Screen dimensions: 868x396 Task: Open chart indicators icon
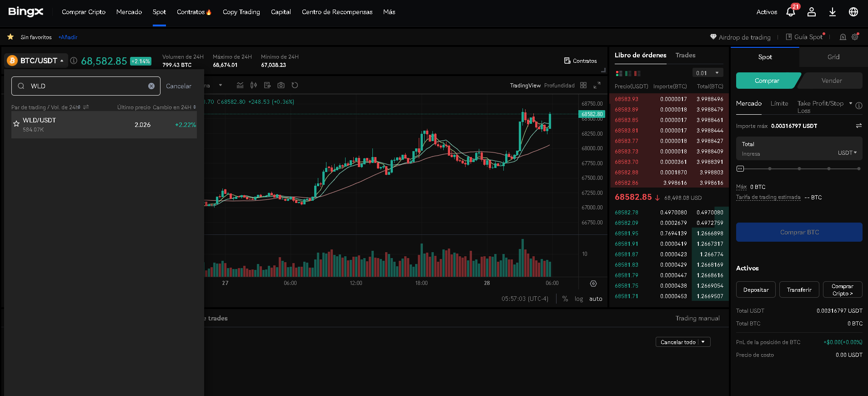(x=240, y=85)
